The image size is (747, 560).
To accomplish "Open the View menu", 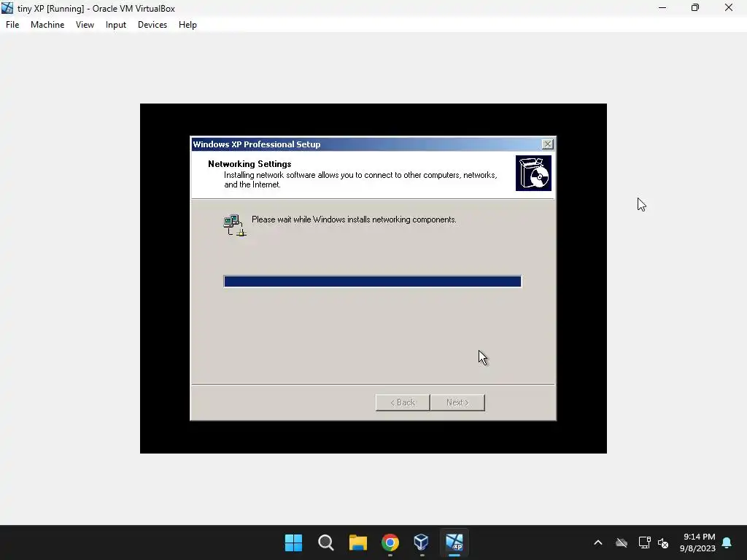I will [85, 25].
